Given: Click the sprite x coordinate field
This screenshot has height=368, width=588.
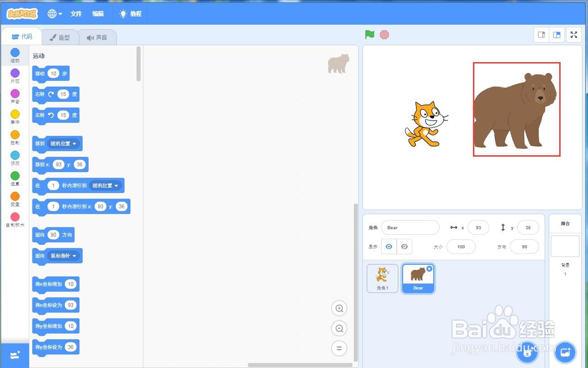Looking at the screenshot, I should 478,227.
